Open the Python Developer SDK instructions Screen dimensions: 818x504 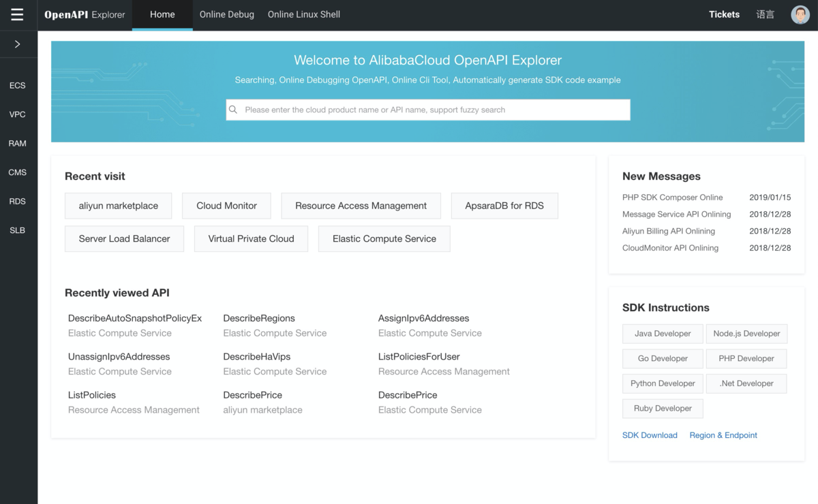point(662,383)
